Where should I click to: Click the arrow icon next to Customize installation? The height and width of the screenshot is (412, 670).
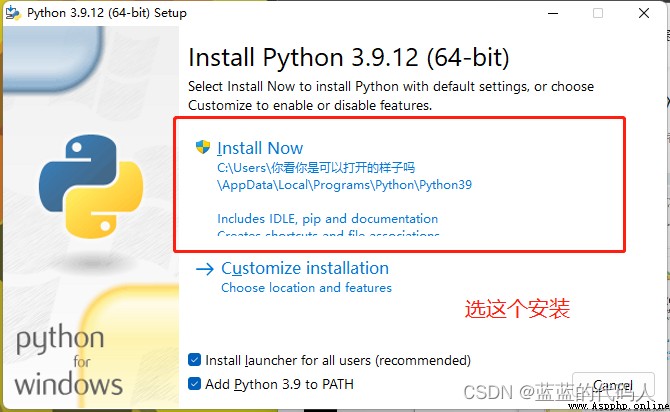click(x=205, y=269)
